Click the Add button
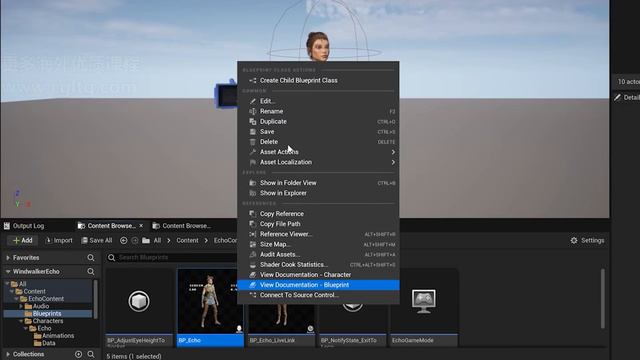Image resolution: width=640 pixels, height=360 pixels. tap(23, 240)
